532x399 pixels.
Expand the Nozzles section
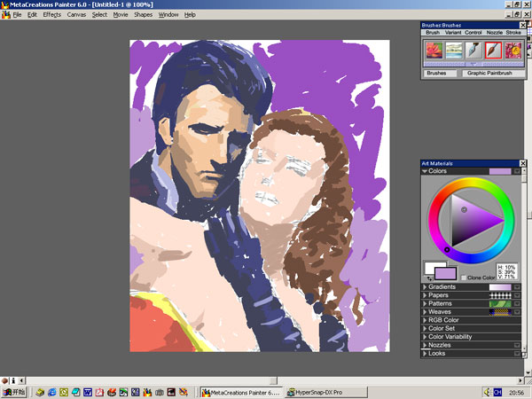pyautogui.click(x=425, y=345)
